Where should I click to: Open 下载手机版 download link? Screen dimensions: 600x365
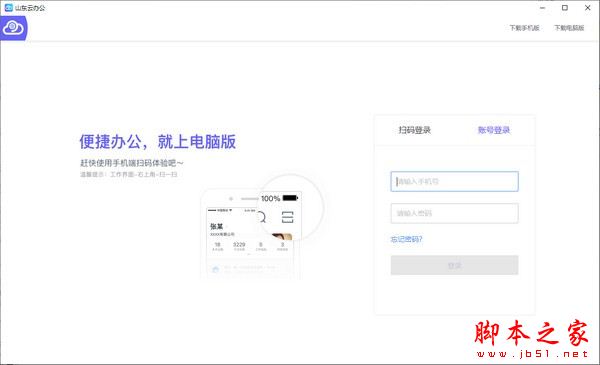click(x=524, y=28)
